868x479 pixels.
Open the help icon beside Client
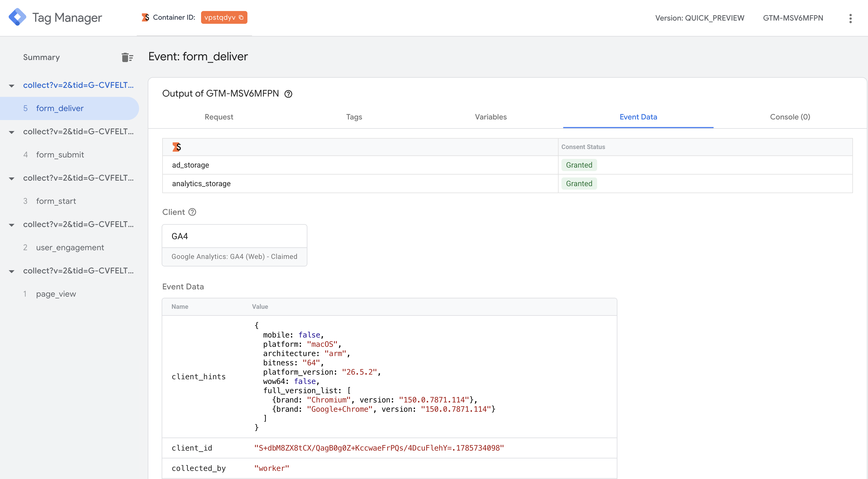192,212
